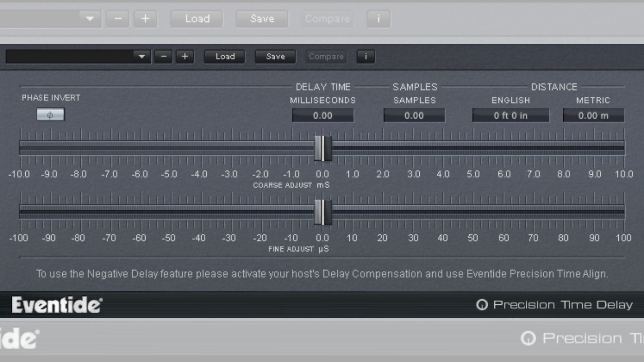Click the Metric distance value field
This screenshot has width=644, height=362.
[593, 115]
